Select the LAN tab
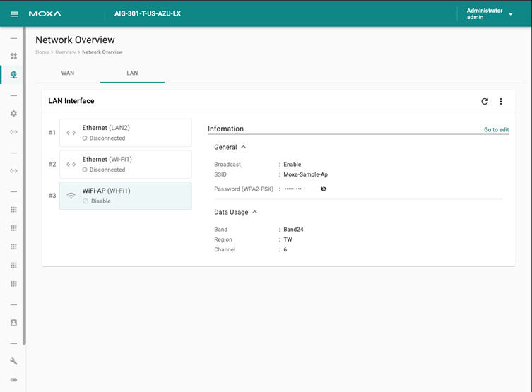532x392 pixels. [132, 73]
